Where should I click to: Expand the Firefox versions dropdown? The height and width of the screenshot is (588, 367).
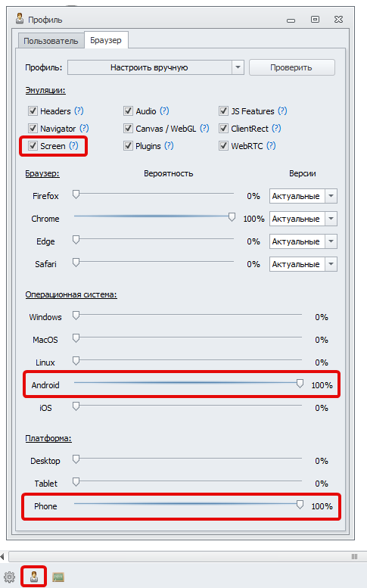(x=331, y=196)
